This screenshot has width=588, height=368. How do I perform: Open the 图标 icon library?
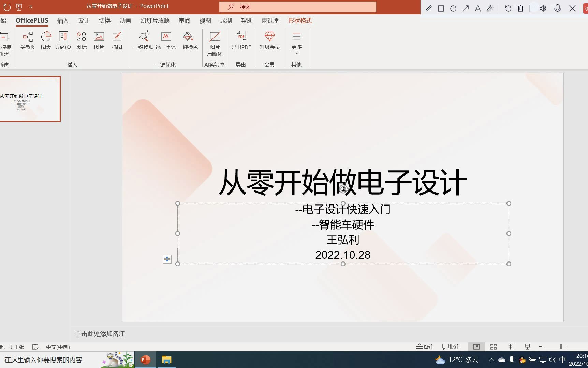point(82,41)
